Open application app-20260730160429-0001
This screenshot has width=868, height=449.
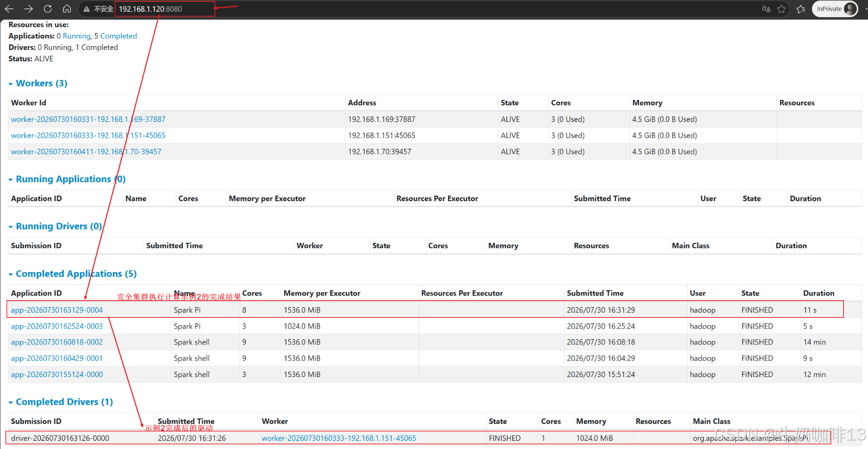click(57, 359)
